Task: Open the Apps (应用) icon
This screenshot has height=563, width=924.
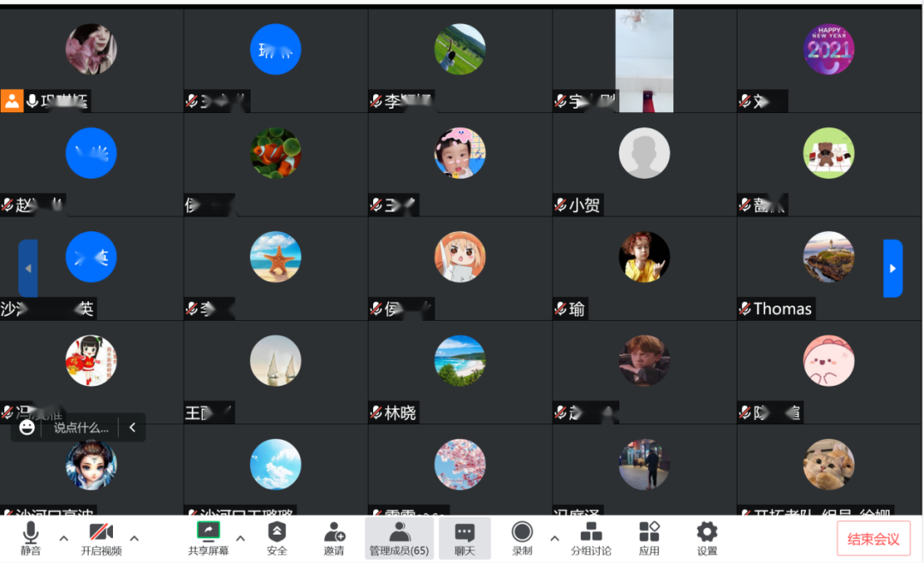Action: pyautogui.click(x=649, y=538)
